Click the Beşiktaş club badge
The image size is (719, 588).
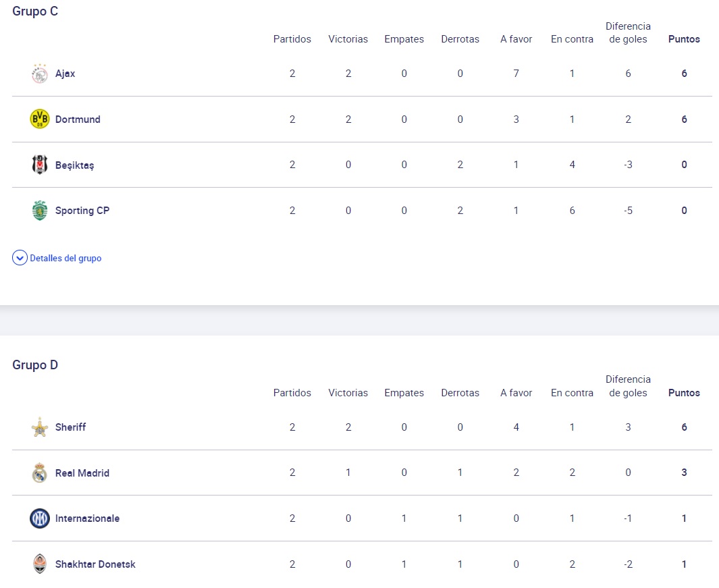(40, 165)
